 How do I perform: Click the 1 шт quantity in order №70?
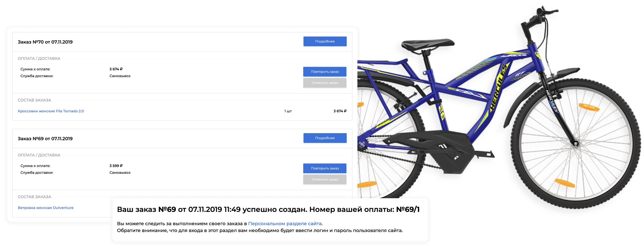coord(288,111)
